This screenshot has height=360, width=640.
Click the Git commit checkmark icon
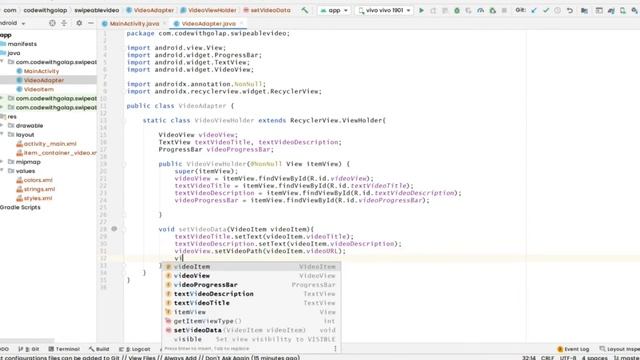point(546,10)
